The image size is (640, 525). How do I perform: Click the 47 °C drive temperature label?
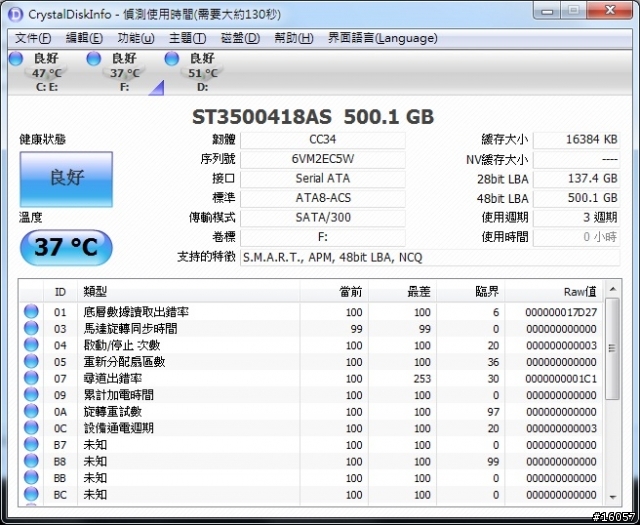47,73
